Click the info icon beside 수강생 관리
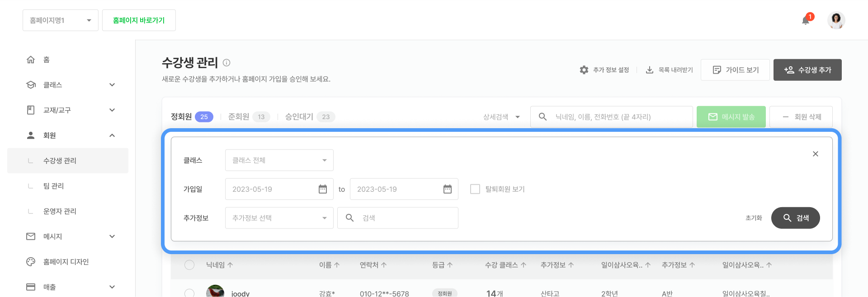Image resolution: width=868 pixels, height=297 pixels. pyautogui.click(x=226, y=63)
